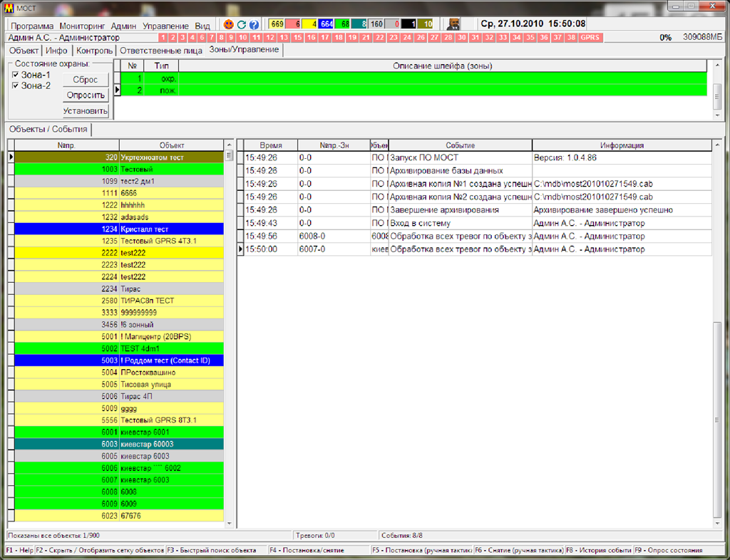Click the Сброс button
The image size is (730, 560).
point(86,80)
